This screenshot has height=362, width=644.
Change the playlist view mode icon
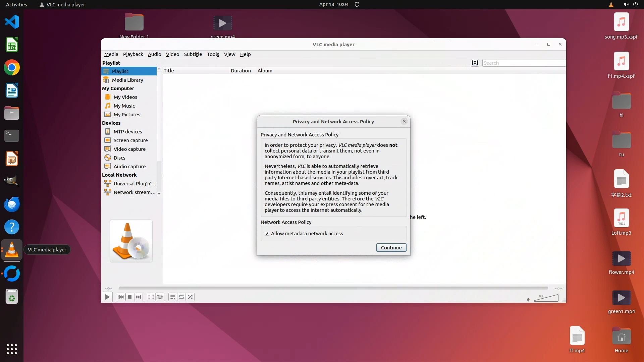pyautogui.click(x=475, y=63)
